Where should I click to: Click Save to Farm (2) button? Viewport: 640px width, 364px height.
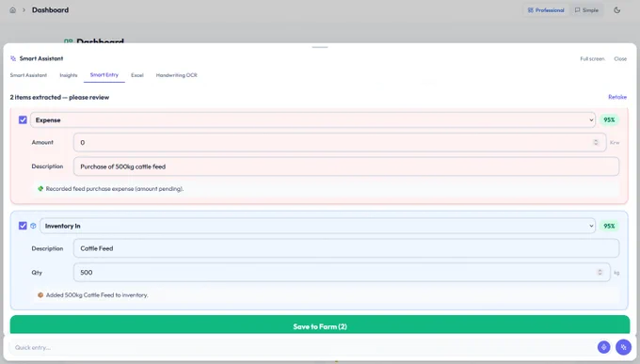point(320,325)
